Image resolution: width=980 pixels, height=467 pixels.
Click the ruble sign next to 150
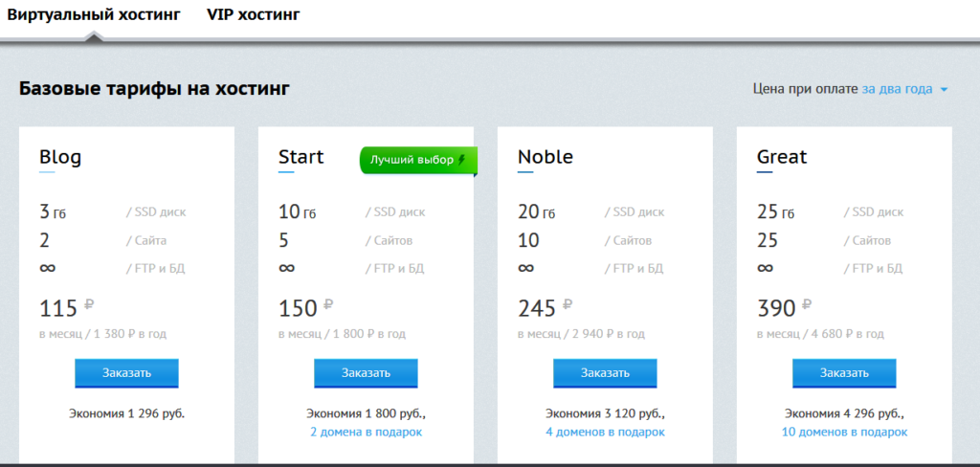(x=328, y=305)
